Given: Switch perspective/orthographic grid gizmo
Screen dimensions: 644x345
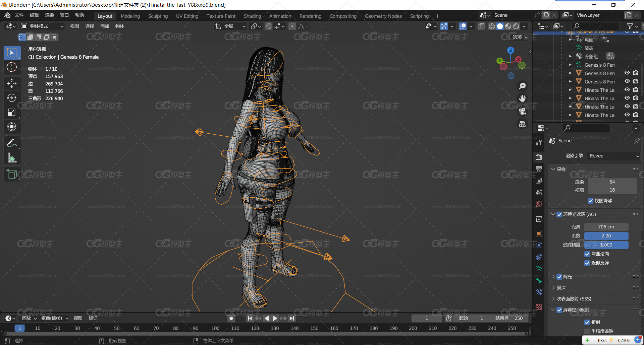Looking at the screenshot, I should click(522, 124).
